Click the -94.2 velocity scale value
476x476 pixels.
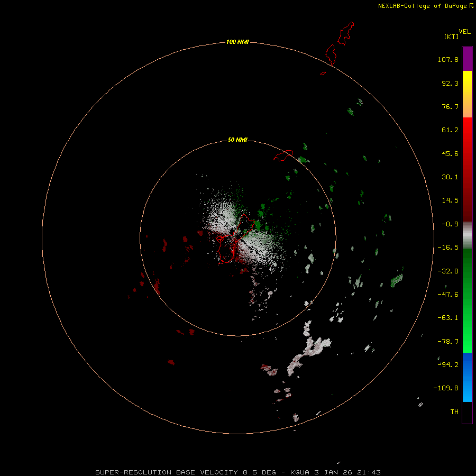[448, 364]
